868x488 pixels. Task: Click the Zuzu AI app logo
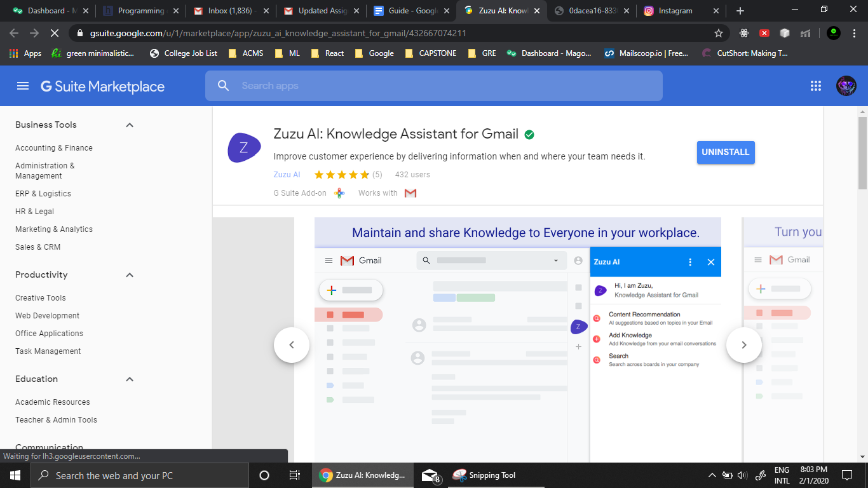244,148
